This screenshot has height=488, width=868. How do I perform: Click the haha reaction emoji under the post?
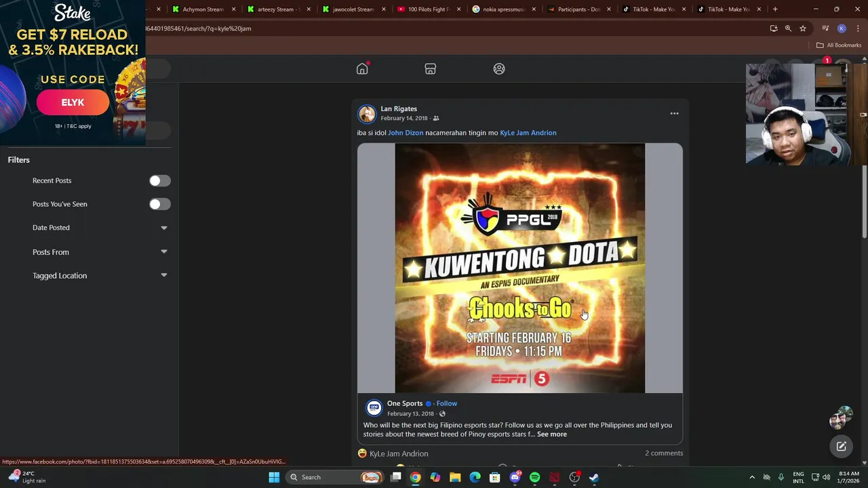click(362, 453)
